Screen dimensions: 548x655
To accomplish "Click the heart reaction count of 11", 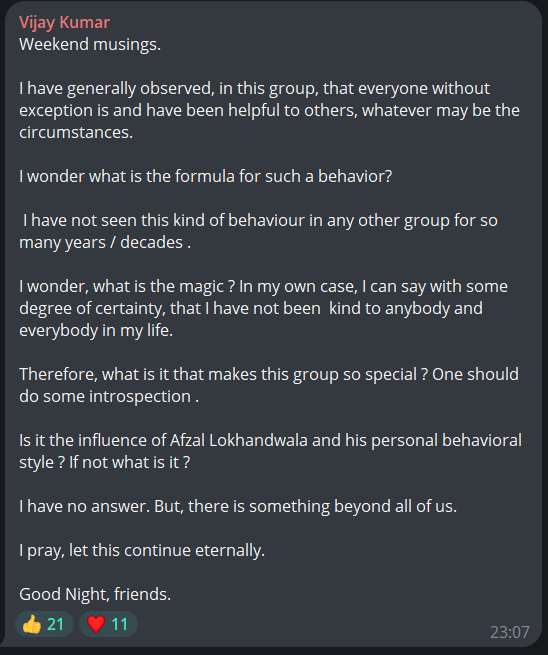I will click(119, 625).
